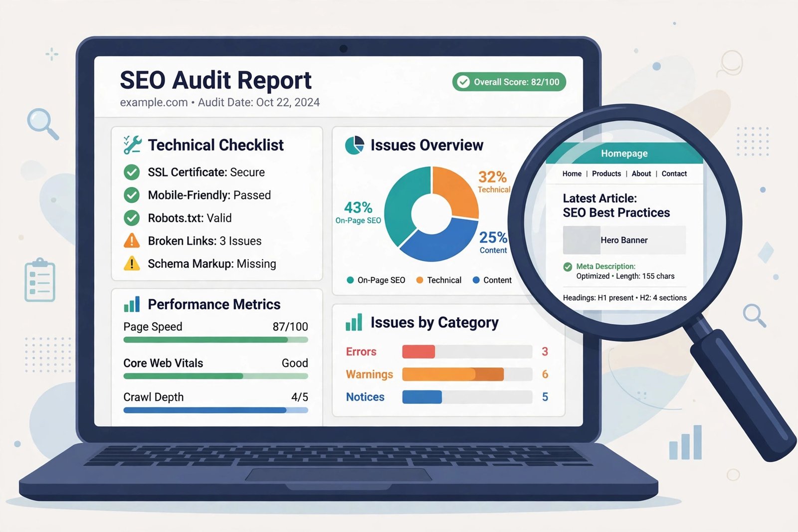Click the 43% On-Page SEO label
The image size is (798, 532).
point(358,212)
